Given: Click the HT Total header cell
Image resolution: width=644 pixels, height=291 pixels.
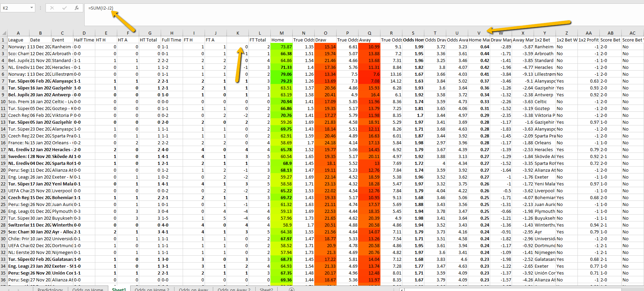Looking at the screenshot, I should click(x=150, y=40).
